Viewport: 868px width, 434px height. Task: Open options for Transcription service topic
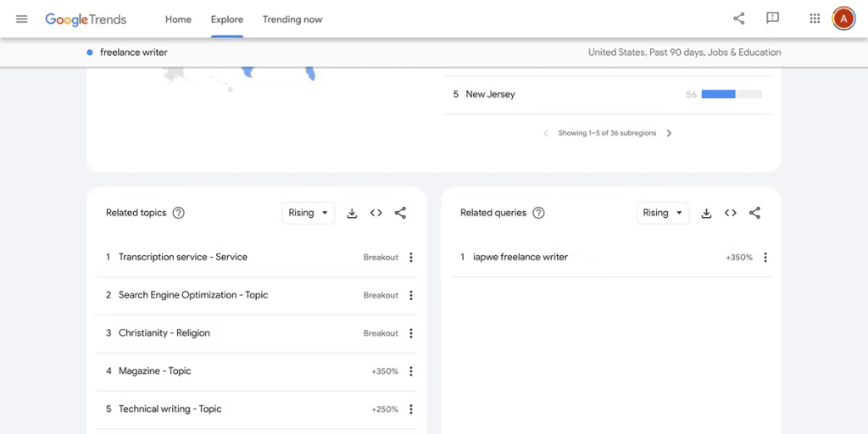point(411,258)
